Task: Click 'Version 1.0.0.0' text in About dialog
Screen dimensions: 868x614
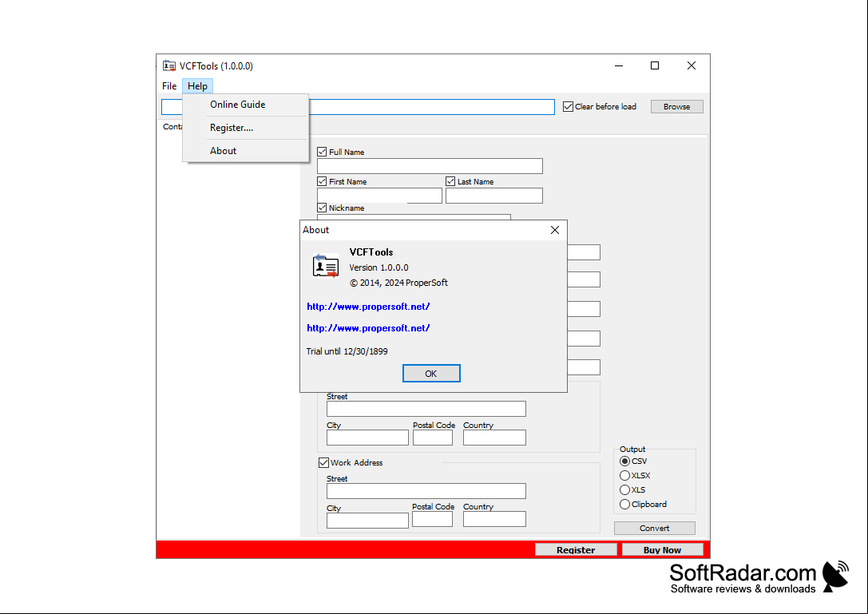Action: point(379,267)
